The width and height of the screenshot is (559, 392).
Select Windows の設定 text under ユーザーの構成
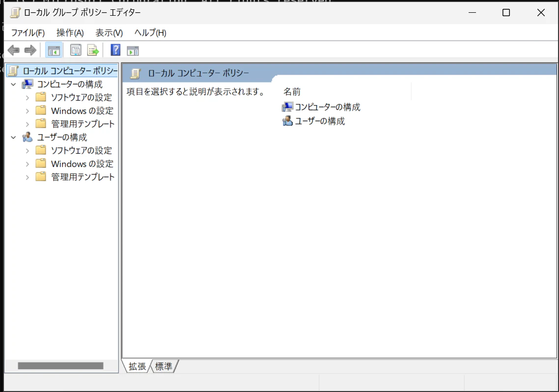click(x=82, y=164)
